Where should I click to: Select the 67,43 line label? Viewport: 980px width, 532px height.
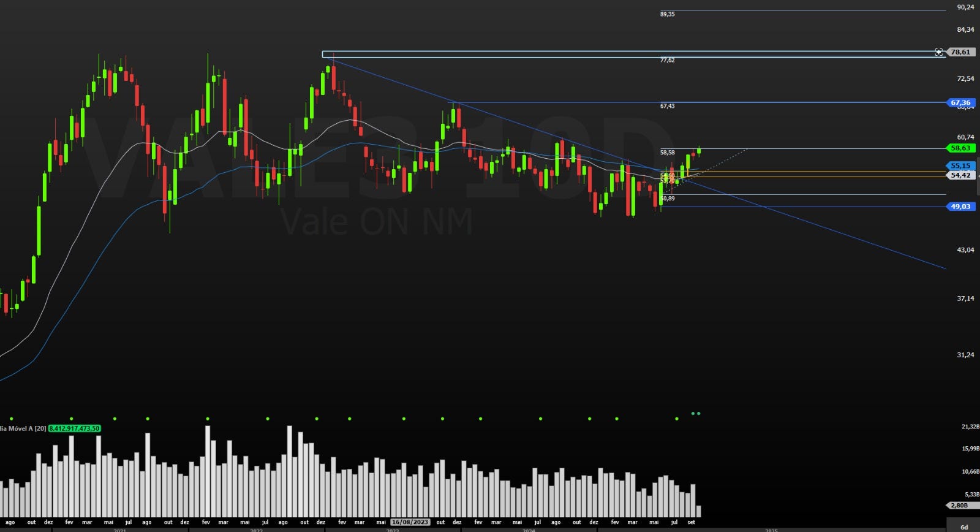pos(668,106)
